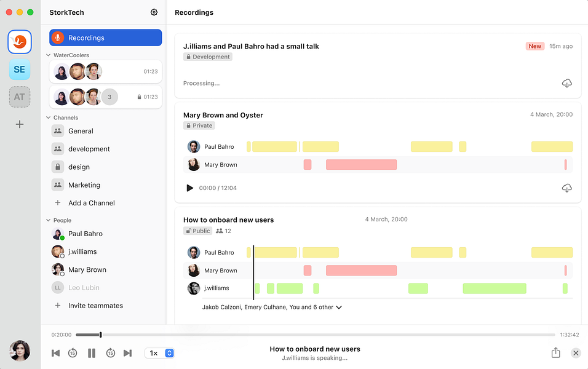Click Paul Bahro's first long yellow segment in Oyster recording

pos(274,146)
